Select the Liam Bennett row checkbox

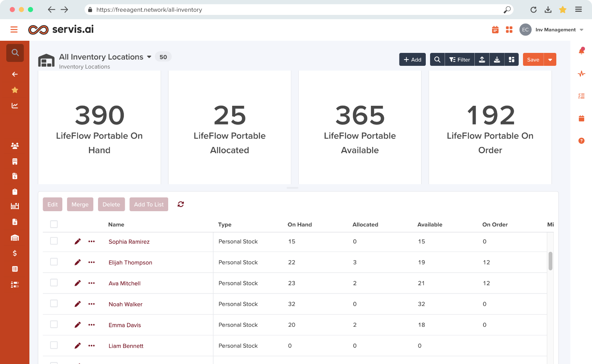pos(54,345)
